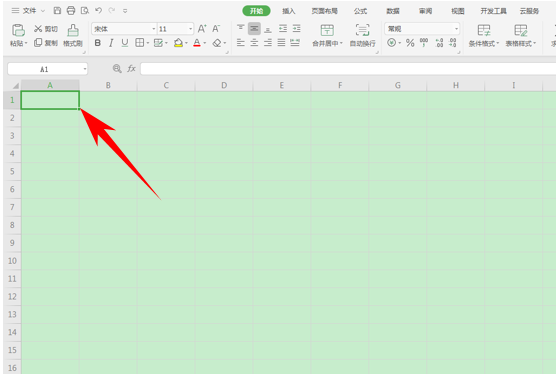Click the formula bar input field
The height and width of the screenshot is (374, 557).
[x=348, y=69]
